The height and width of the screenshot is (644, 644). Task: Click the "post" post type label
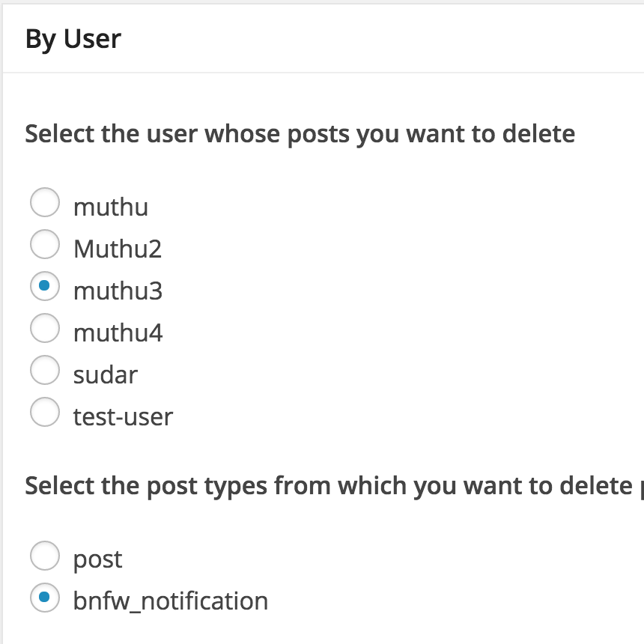click(97, 560)
